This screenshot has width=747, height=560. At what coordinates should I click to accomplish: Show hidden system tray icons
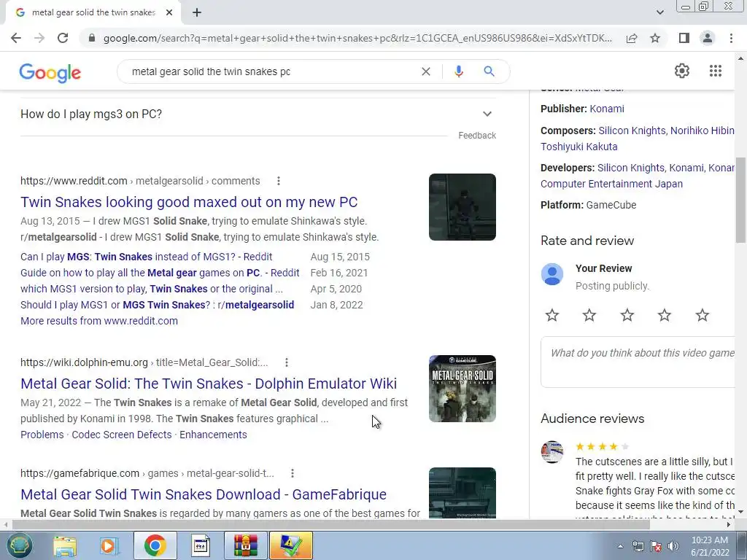point(620,546)
